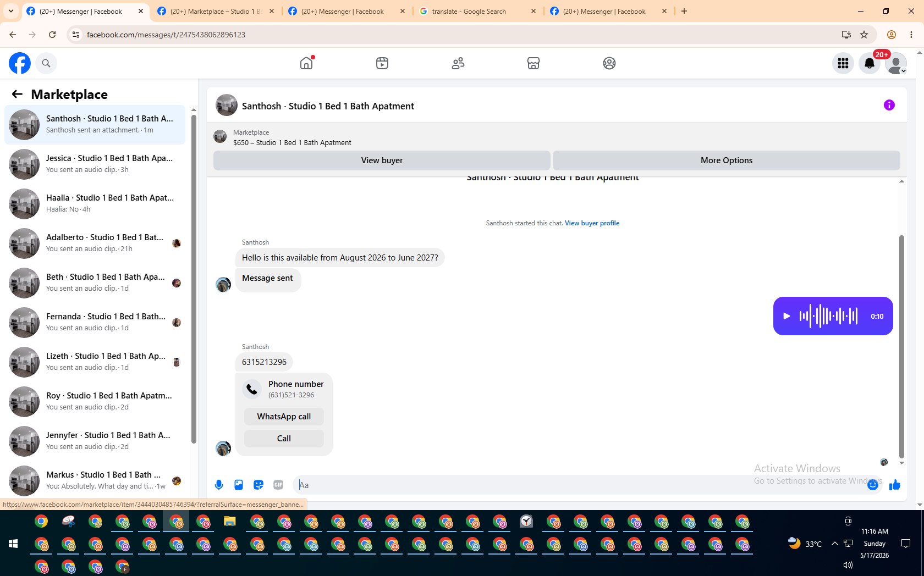Click the View buyer button
This screenshot has height=576, width=924.
click(x=382, y=160)
